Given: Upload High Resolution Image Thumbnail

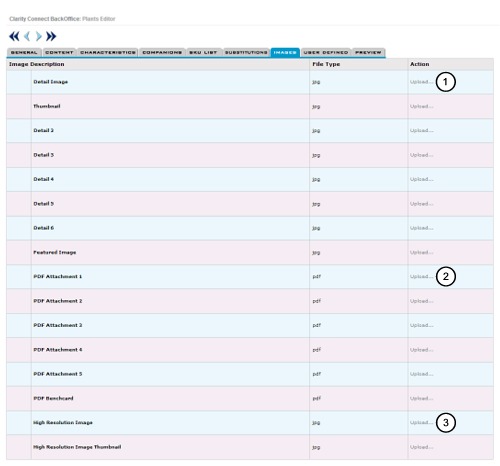Looking at the screenshot, I should [x=422, y=447].
